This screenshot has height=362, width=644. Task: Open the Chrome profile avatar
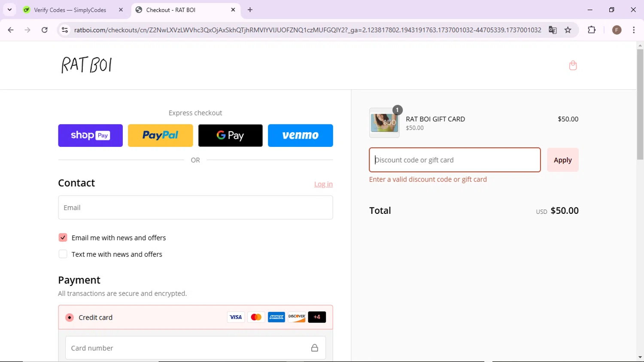(x=617, y=30)
